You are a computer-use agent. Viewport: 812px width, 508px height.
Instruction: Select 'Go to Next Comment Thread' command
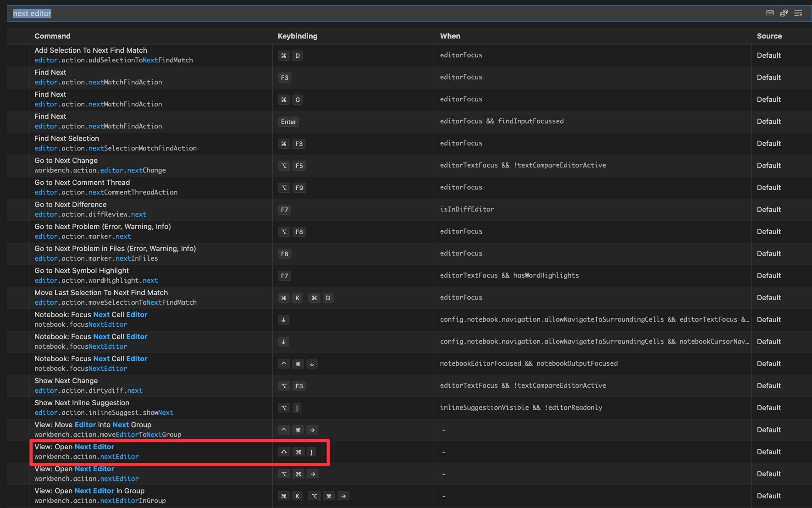(82, 182)
